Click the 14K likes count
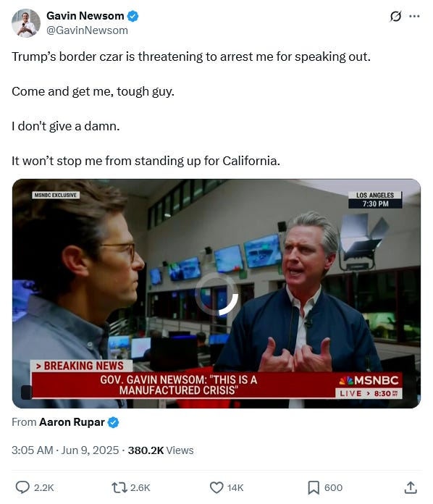The image size is (433, 504). 235,487
